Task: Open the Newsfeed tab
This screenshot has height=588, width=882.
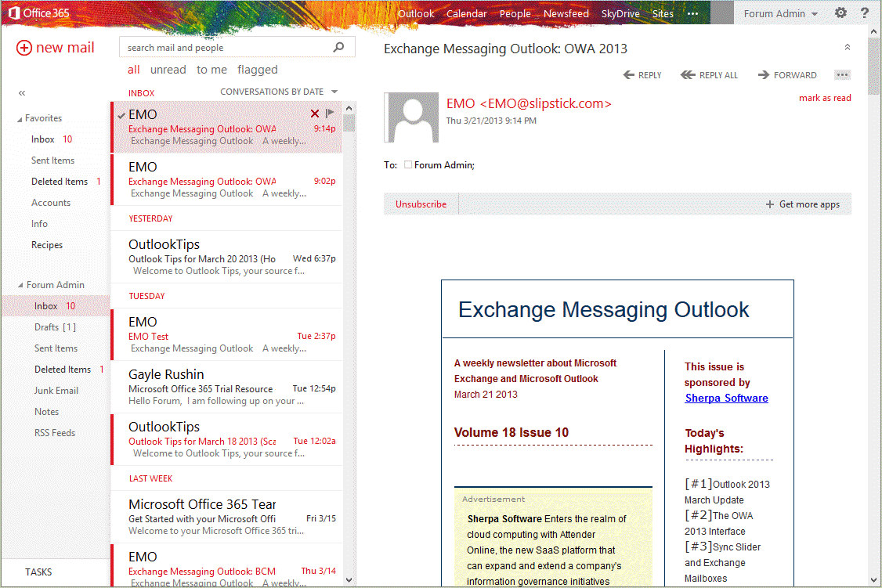Action: [566, 13]
